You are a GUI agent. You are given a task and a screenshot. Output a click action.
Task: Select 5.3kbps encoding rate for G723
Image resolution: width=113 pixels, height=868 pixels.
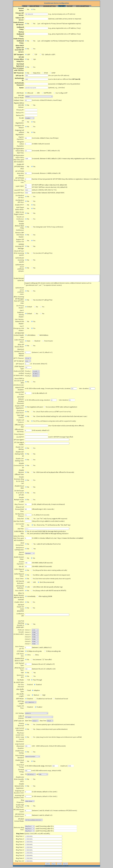[45, 651]
